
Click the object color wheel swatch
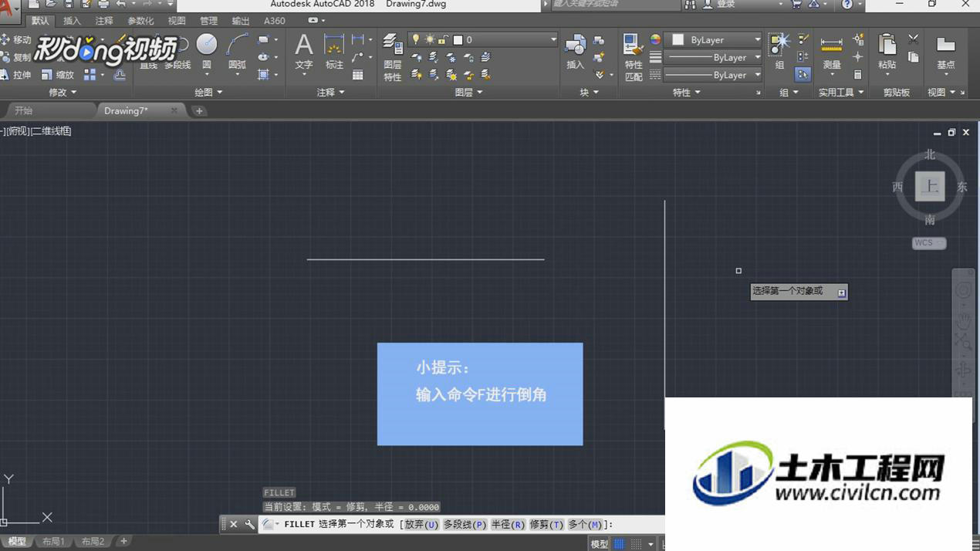coord(655,39)
